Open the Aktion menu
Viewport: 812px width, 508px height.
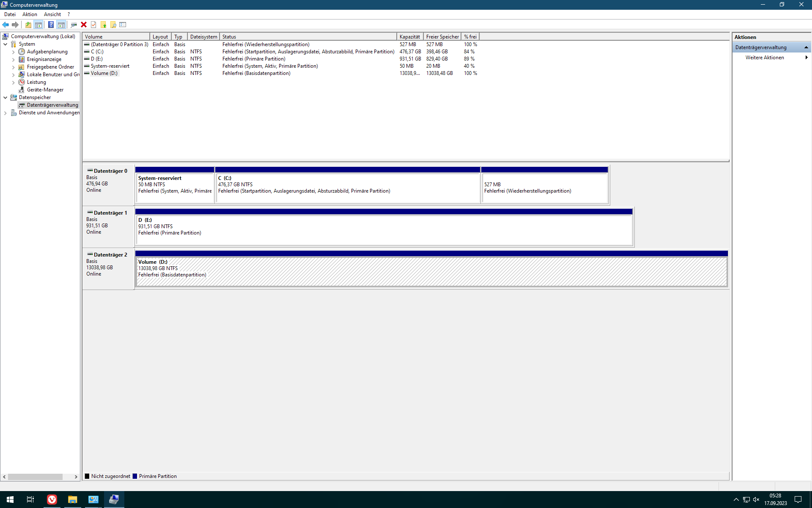[30, 14]
